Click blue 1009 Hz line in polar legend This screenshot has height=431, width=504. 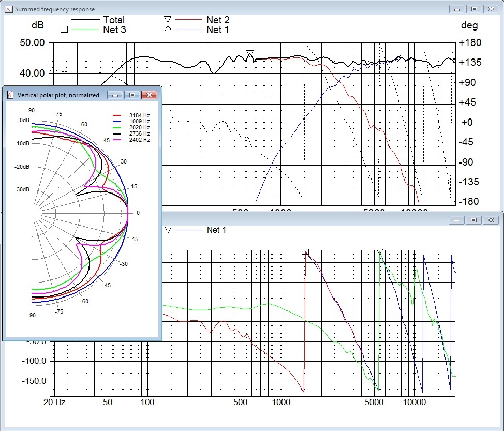[116, 121]
